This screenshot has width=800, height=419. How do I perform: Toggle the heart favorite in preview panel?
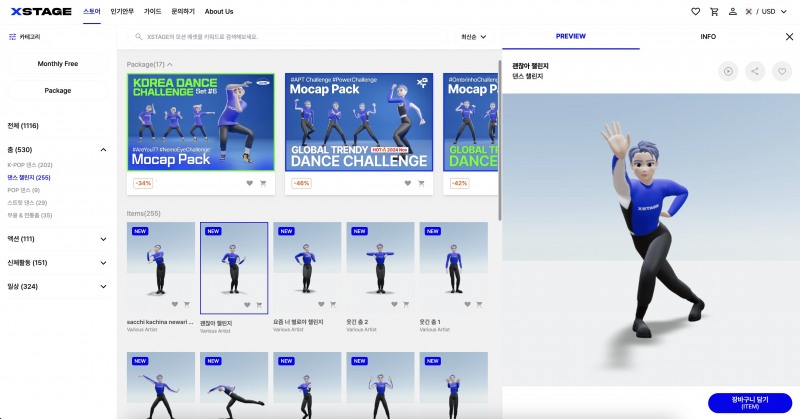click(783, 71)
